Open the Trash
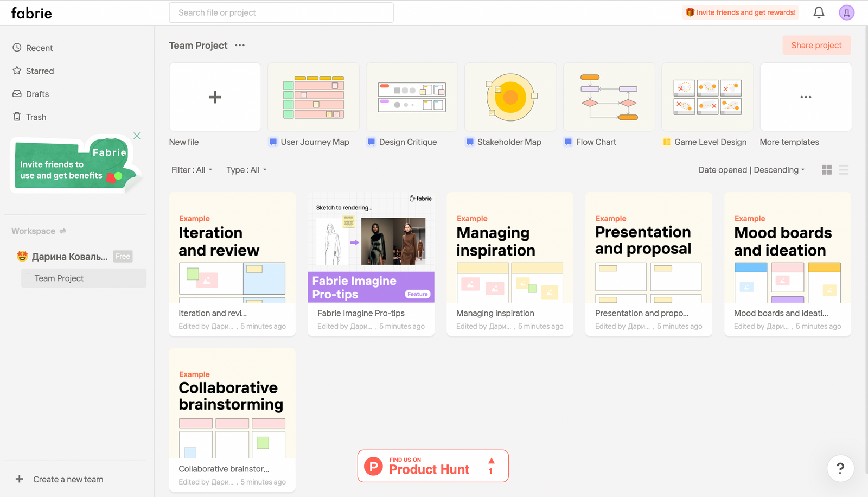The width and height of the screenshot is (868, 497). pos(36,117)
